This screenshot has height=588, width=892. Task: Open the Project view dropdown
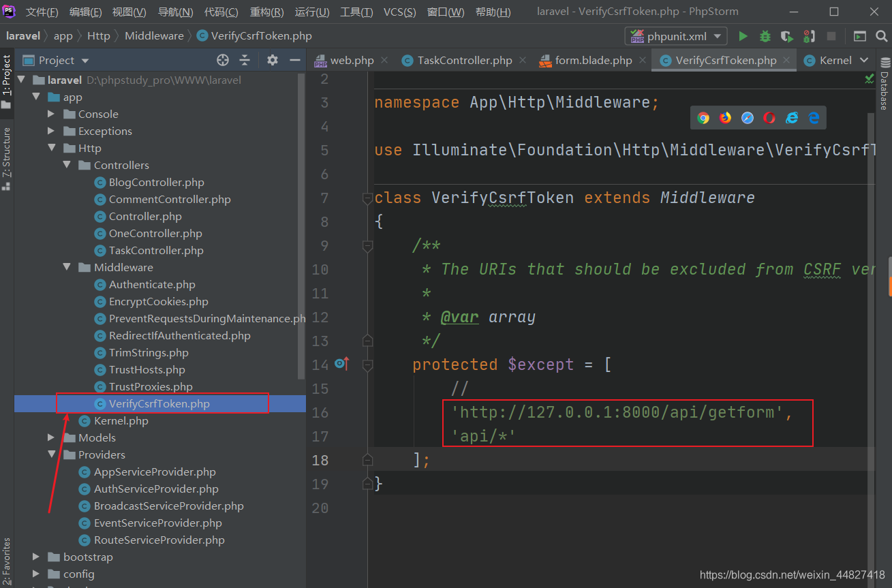[56, 60]
